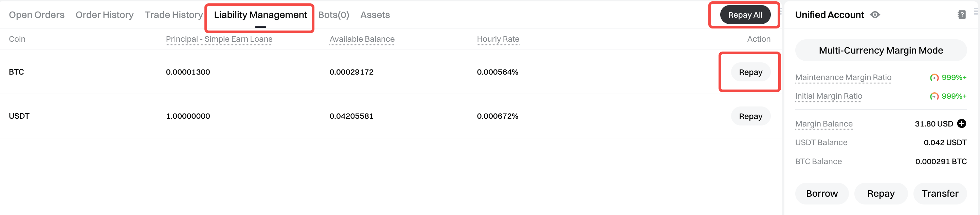Open the Order History tab
The height and width of the screenshot is (215, 980).
(x=105, y=15)
